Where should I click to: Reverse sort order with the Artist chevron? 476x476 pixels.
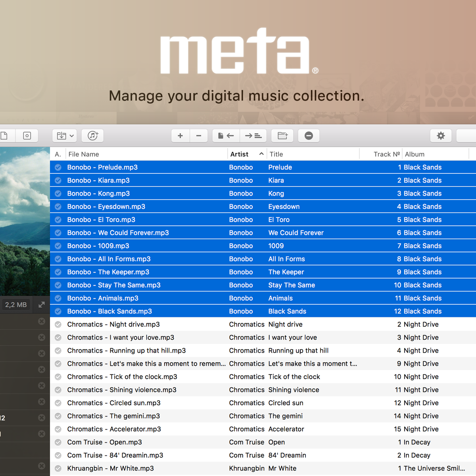[x=261, y=154]
